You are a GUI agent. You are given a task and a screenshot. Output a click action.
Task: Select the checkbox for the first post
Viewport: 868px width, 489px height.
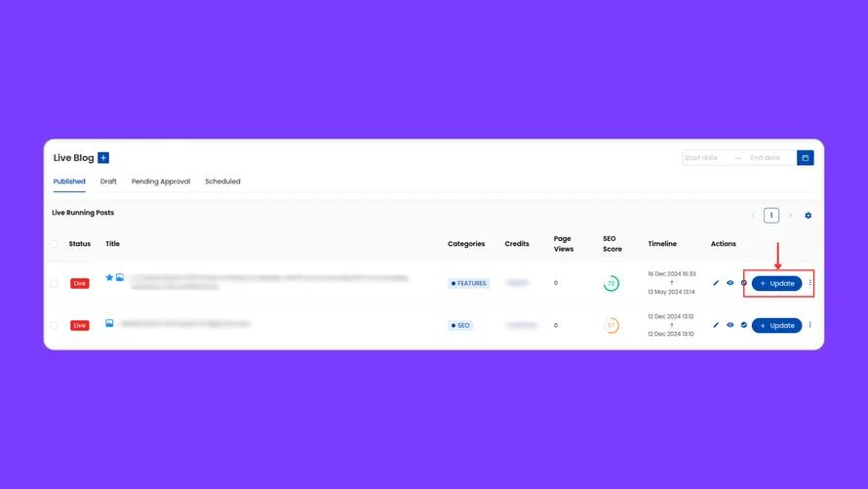[x=55, y=284]
